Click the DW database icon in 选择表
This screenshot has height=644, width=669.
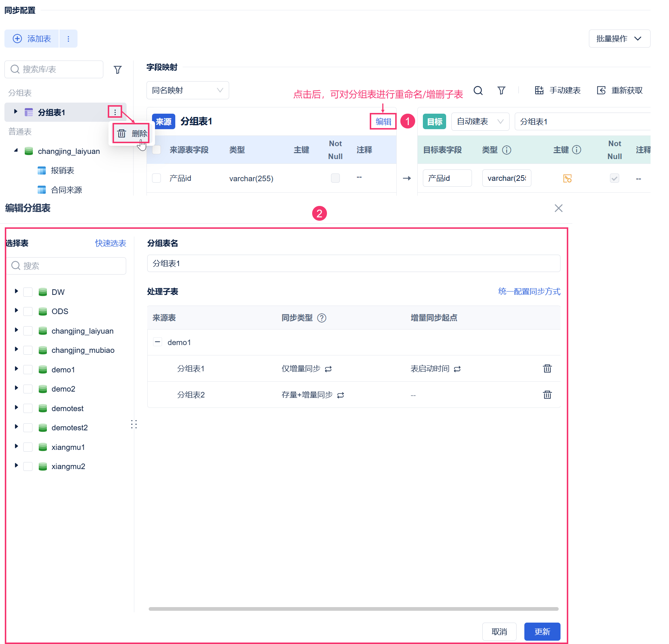[43, 292]
